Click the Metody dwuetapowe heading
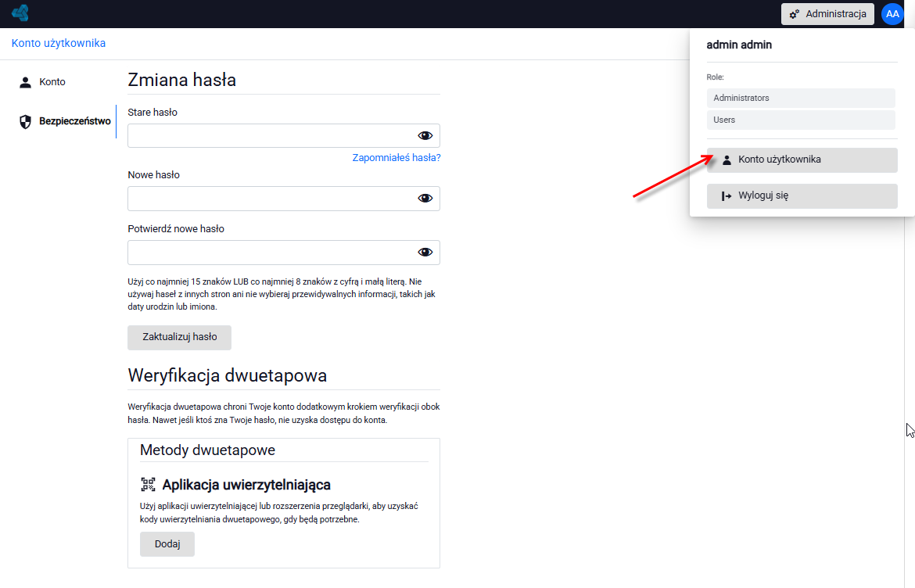This screenshot has height=588, width=915. pyautogui.click(x=207, y=450)
